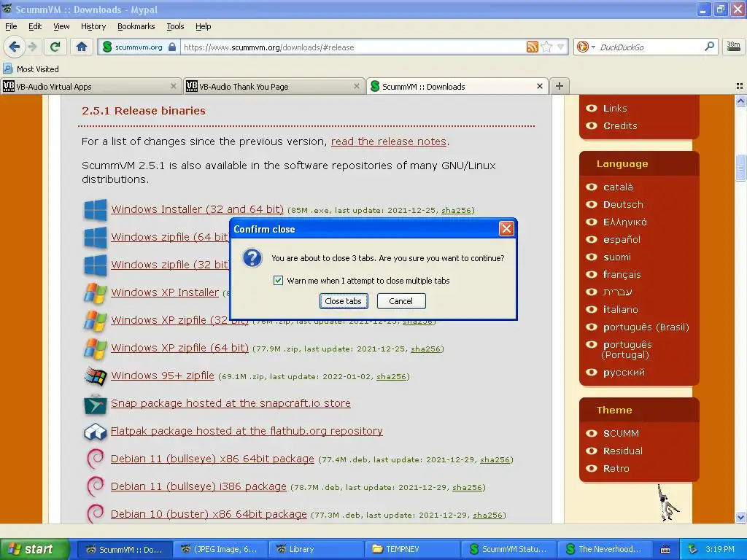This screenshot has width=747, height=560.
Task: Open the Edit menu
Action: pos(35,26)
